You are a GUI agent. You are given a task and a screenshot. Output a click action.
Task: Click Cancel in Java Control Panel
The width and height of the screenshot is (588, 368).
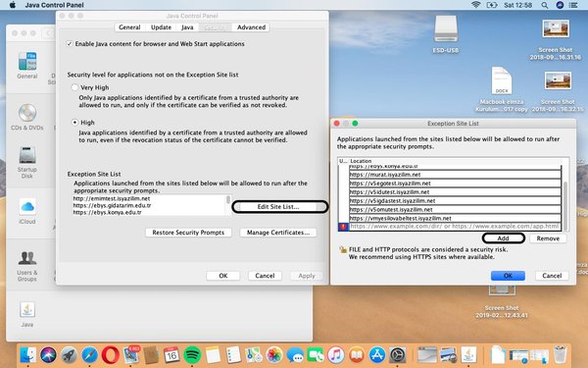point(265,276)
